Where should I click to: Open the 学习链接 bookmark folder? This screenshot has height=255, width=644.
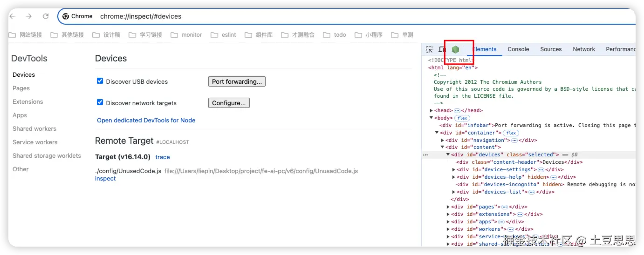pyautogui.click(x=145, y=35)
